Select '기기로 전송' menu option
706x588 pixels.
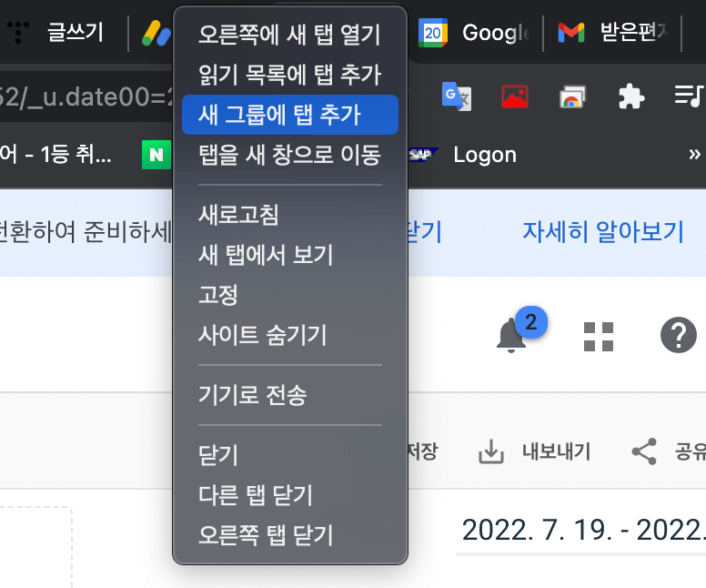290,395
